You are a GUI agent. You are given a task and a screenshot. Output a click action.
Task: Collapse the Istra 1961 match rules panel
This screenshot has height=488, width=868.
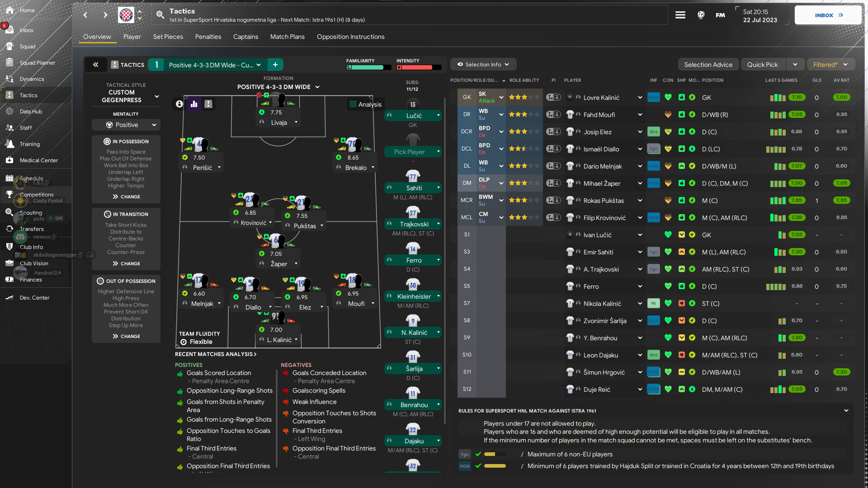(846, 410)
